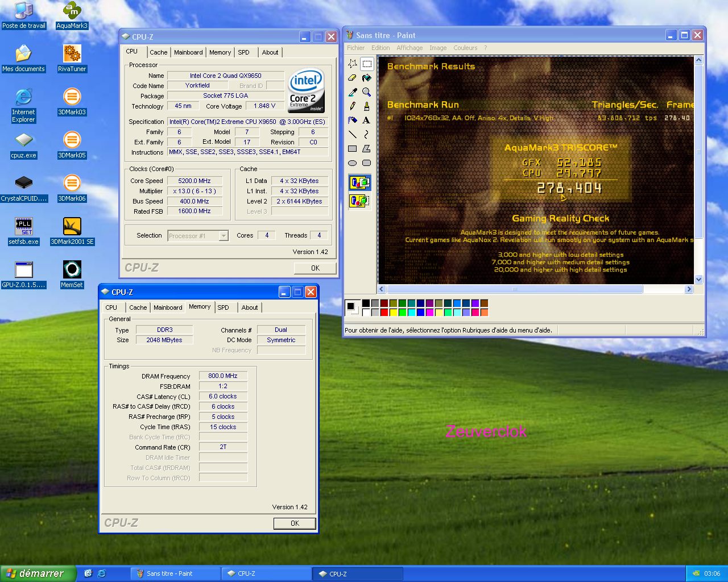This screenshot has height=582, width=728.
Task: Pick the straight Line tool
Action: tap(353, 134)
